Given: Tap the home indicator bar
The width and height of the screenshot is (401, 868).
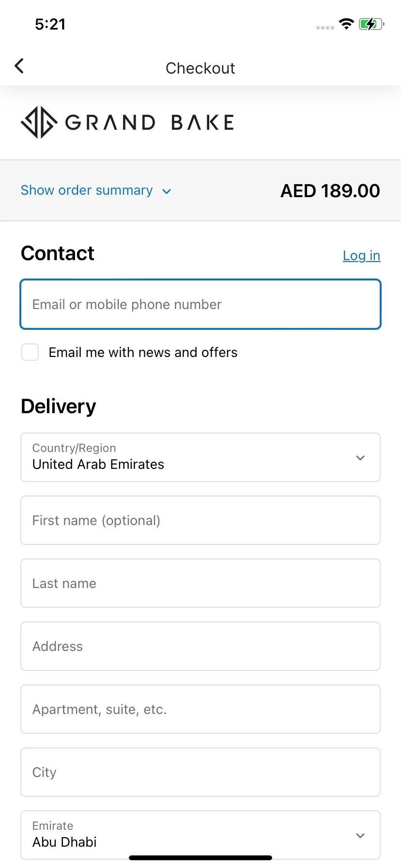Looking at the screenshot, I should pos(200,858).
